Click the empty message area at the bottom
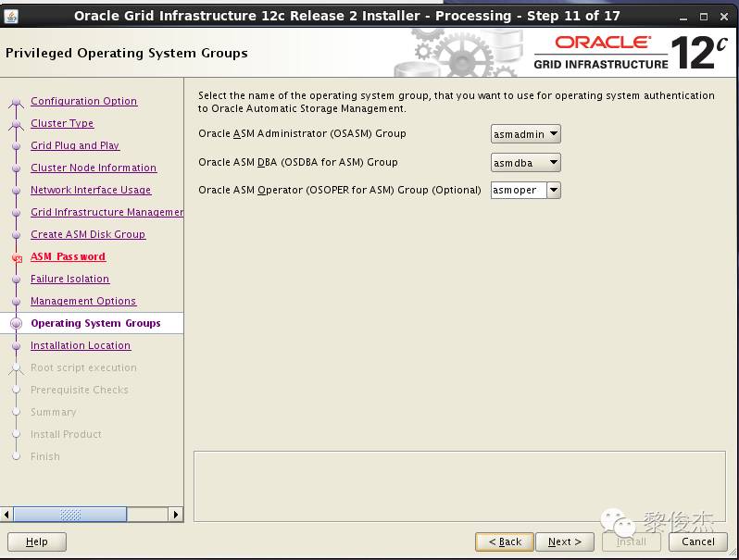739x560 pixels. pos(459,486)
